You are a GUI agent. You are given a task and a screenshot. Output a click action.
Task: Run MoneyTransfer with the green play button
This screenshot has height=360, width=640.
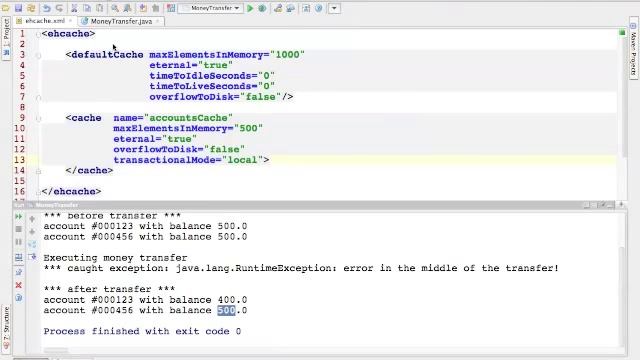pyautogui.click(x=250, y=8)
